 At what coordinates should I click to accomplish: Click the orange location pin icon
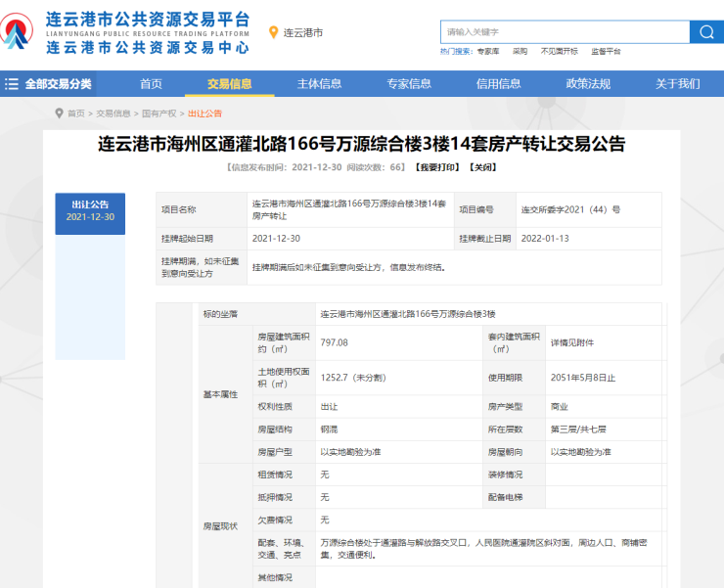point(273,32)
